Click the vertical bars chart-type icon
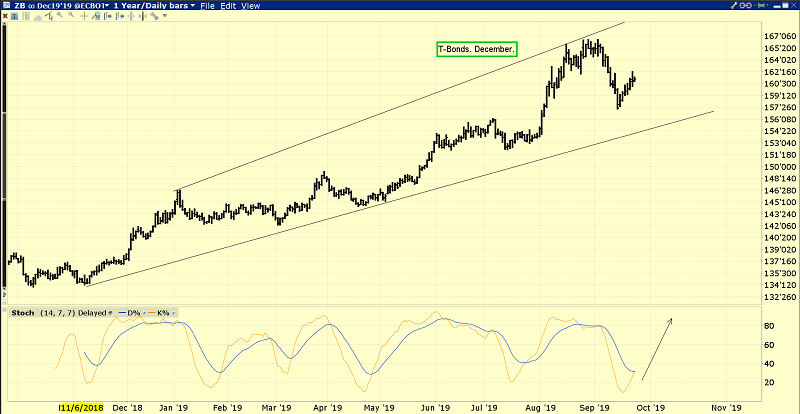 [26, 16]
